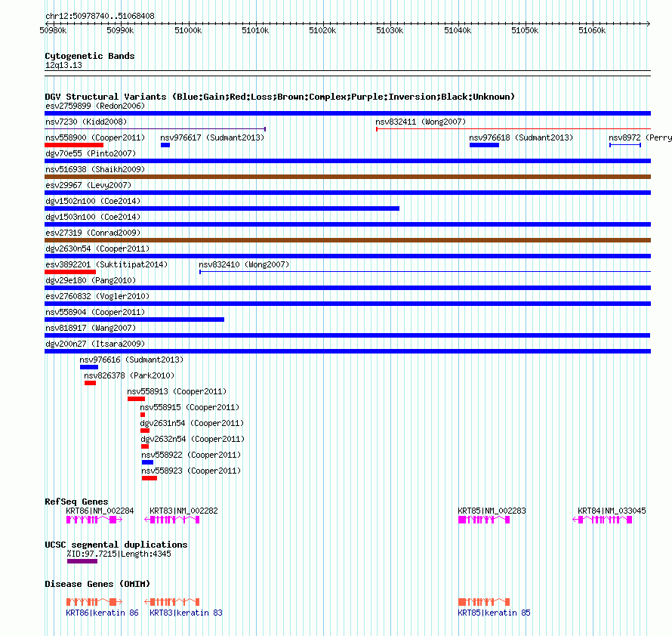The height and width of the screenshot is (636, 672).
Task: Click the KRT86|NM_002284 gene label
Action: (100, 511)
